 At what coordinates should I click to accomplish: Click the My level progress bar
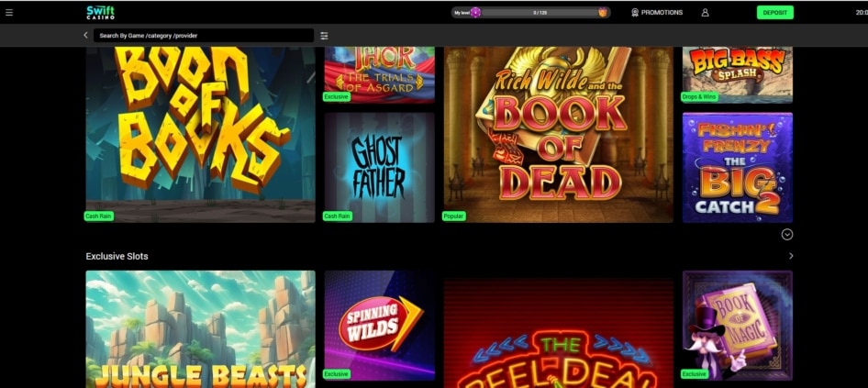point(540,13)
